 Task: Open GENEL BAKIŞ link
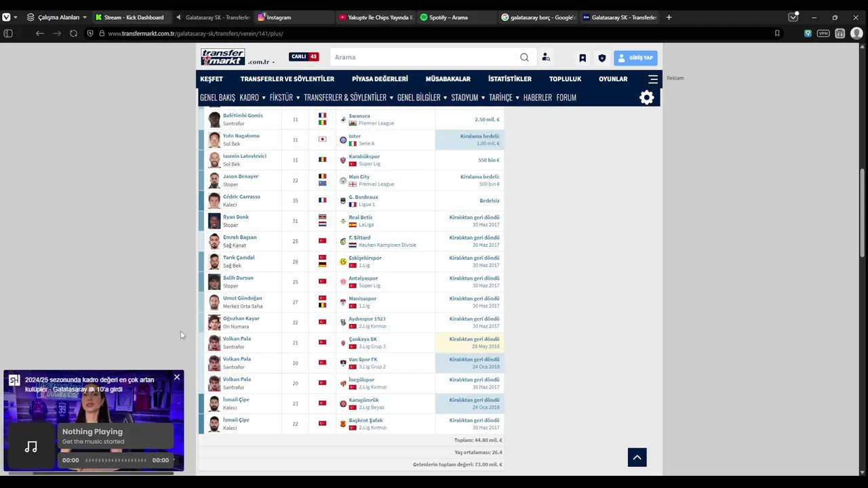217,98
